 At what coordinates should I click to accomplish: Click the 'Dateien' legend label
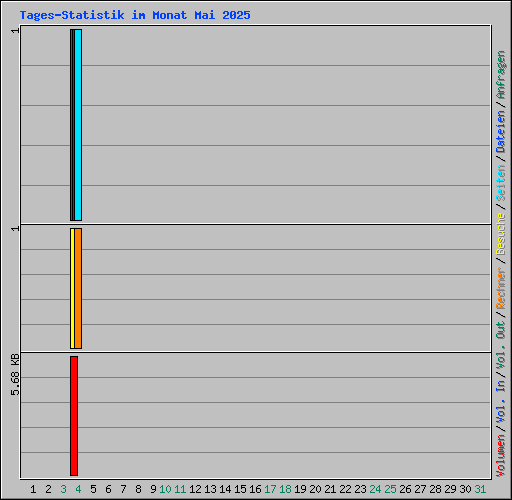pyautogui.click(x=501, y=131)
